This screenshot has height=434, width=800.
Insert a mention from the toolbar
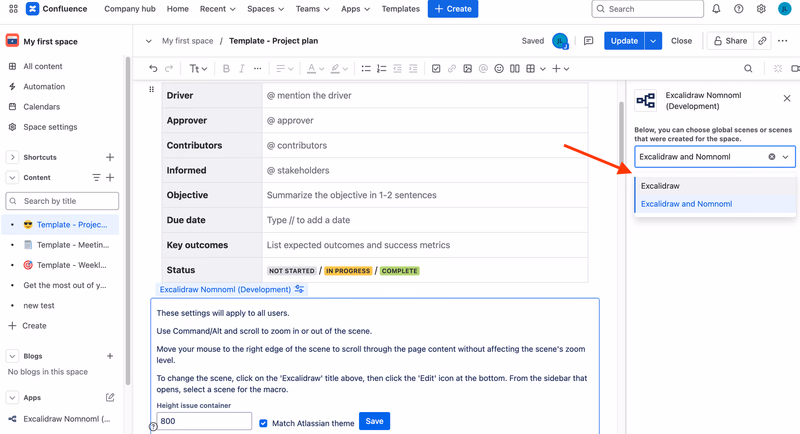(x=483, y=68)
